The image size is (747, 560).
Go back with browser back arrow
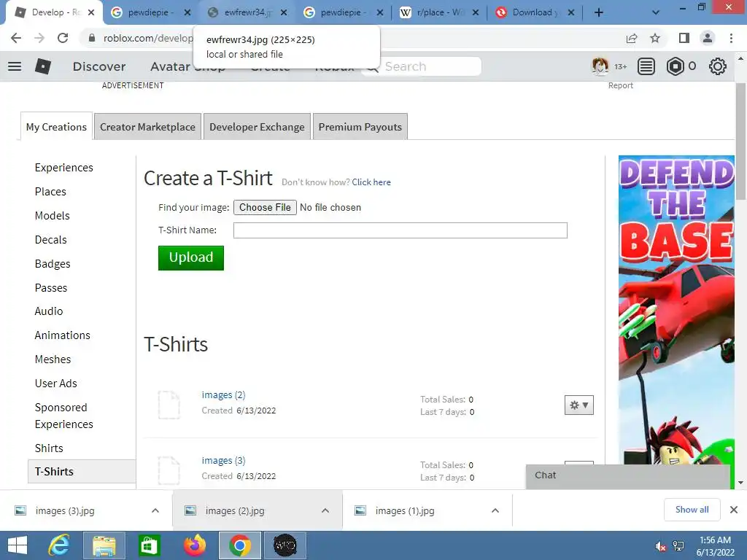click(16, 38)
